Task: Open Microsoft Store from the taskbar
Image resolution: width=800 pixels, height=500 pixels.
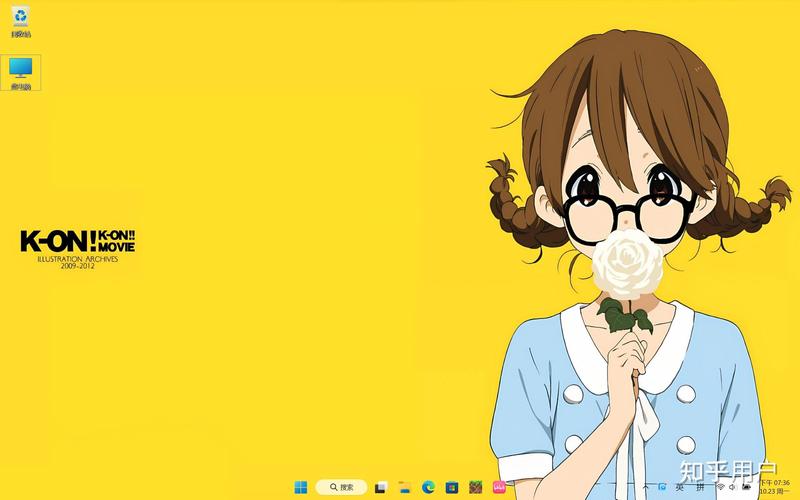Action: tap(452, 488)
